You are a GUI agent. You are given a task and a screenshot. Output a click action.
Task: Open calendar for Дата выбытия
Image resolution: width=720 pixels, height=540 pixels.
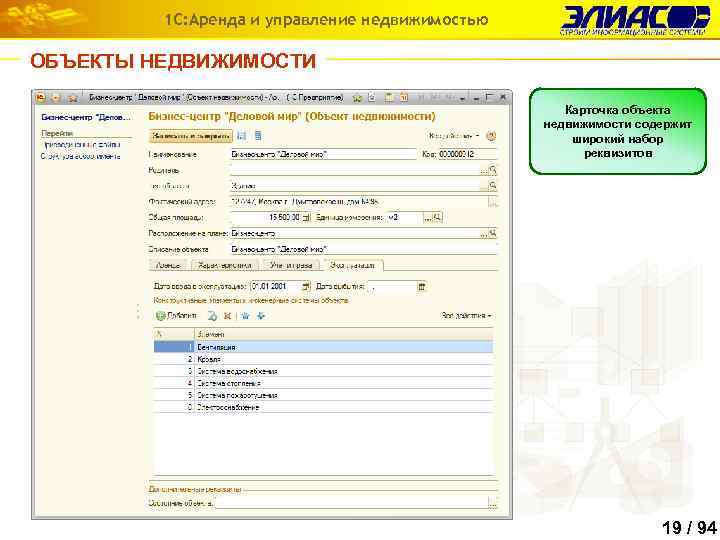click(422, 287)
